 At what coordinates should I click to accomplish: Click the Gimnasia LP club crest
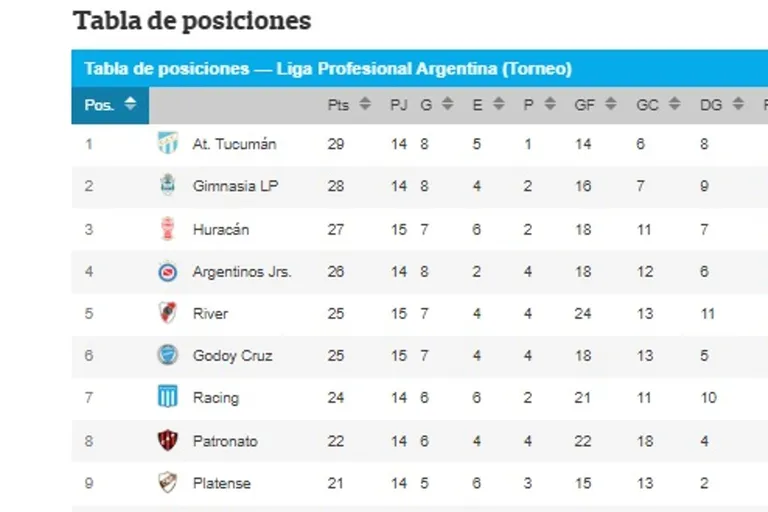pyautogui.click(x=168, y=185)
